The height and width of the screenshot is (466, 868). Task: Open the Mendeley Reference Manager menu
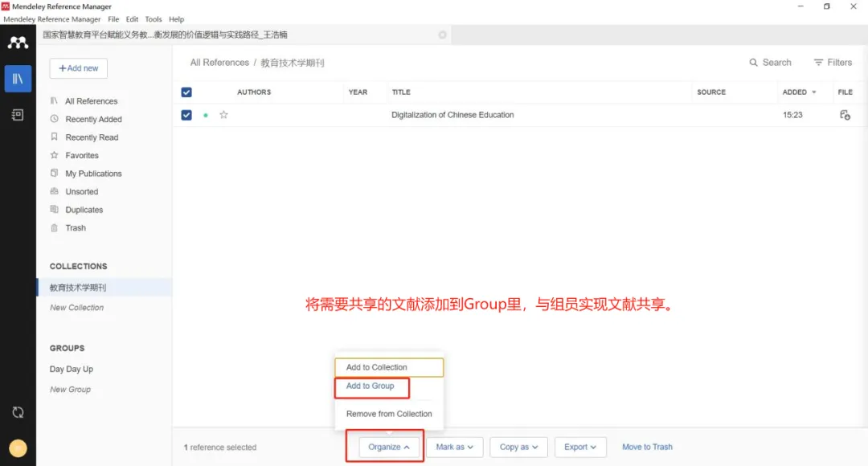[52, 19]
